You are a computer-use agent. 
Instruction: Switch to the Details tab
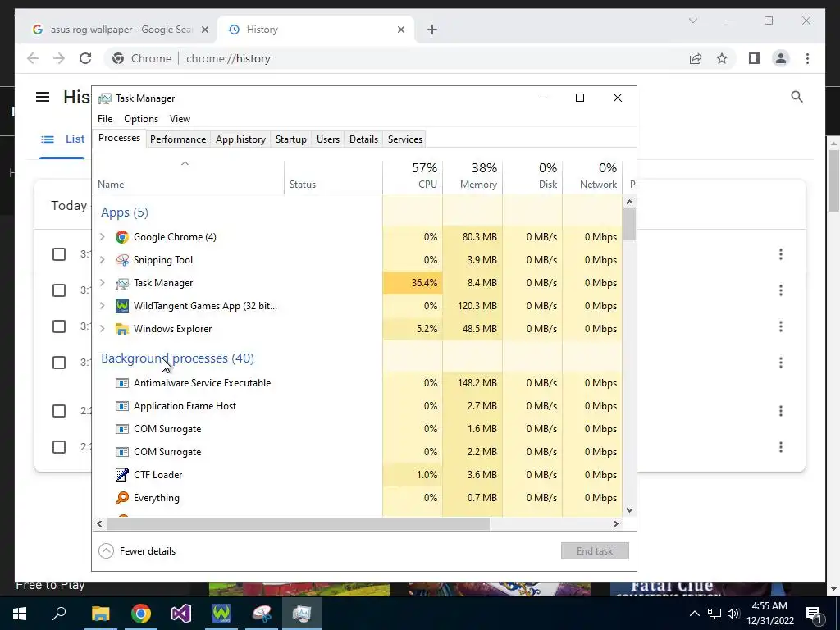coord(363,139)
